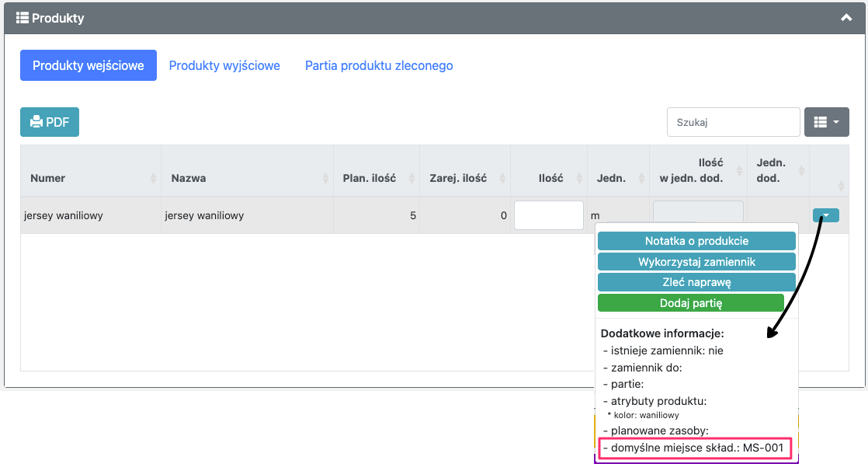Click registered quantity value 0
The width and height of the screenshot is (868, 464).
point(504,215)
